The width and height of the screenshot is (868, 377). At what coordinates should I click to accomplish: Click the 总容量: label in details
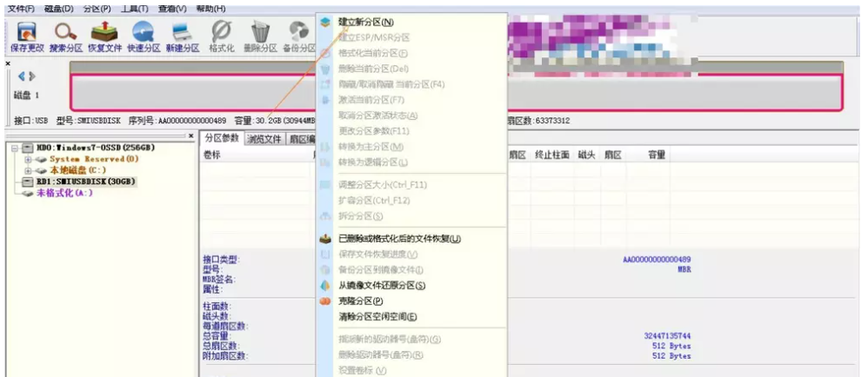217,336
